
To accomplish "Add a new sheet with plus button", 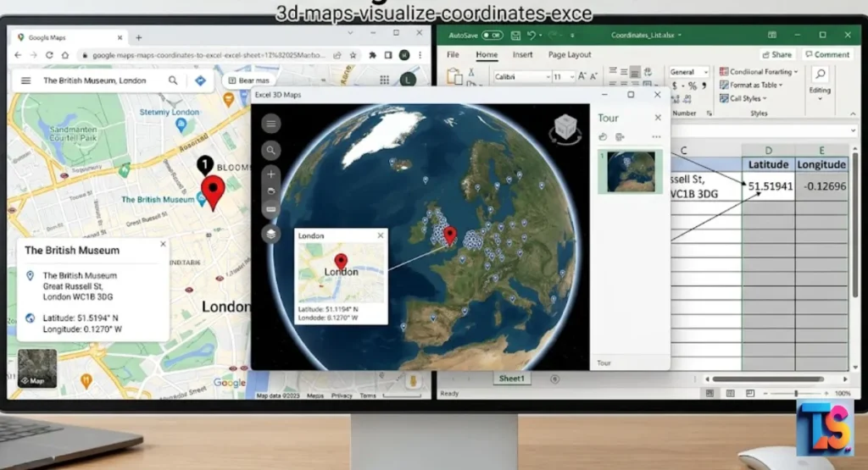I will tap(554, 379).
